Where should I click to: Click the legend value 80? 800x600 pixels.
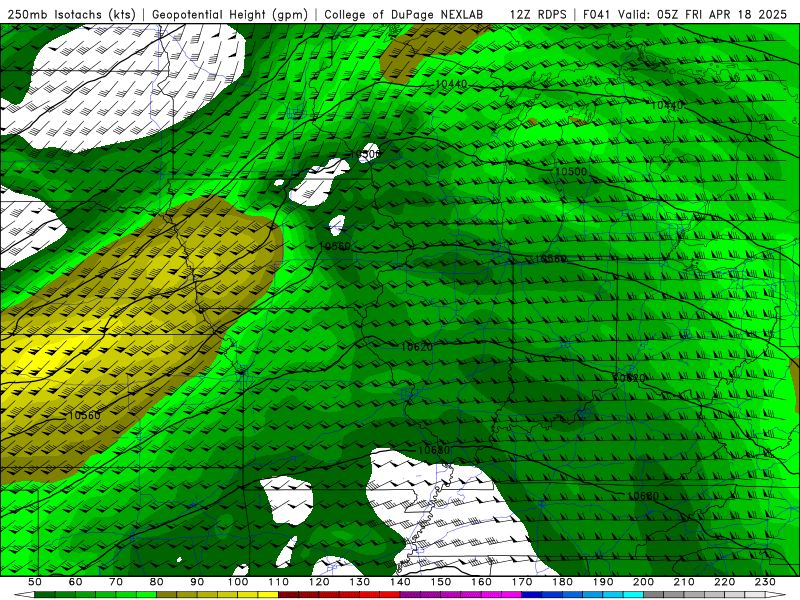point(156,582)
